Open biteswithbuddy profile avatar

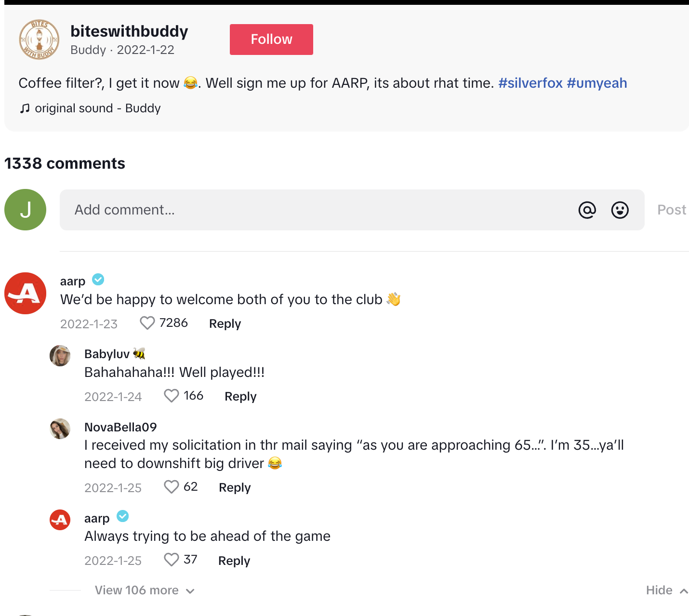pos(39,40)
